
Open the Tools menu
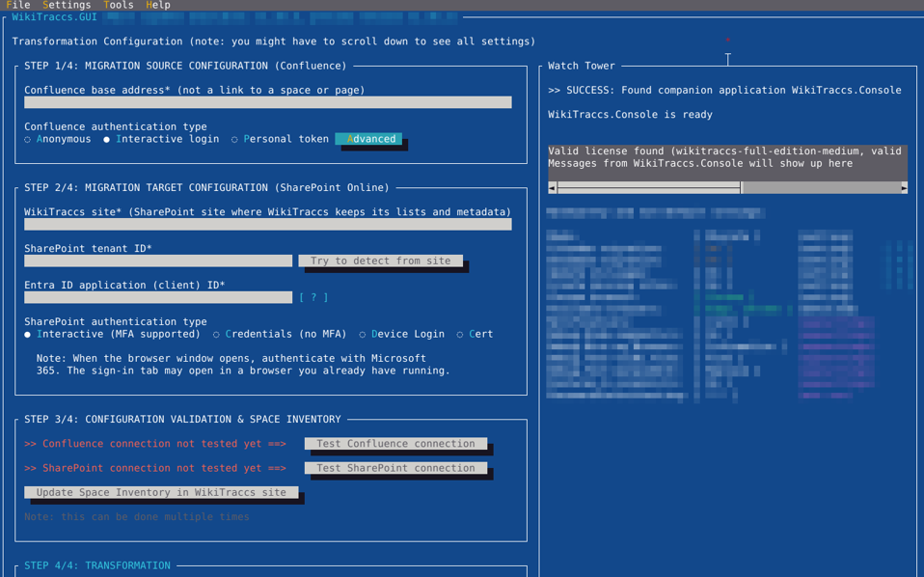(x=119, y=5)
